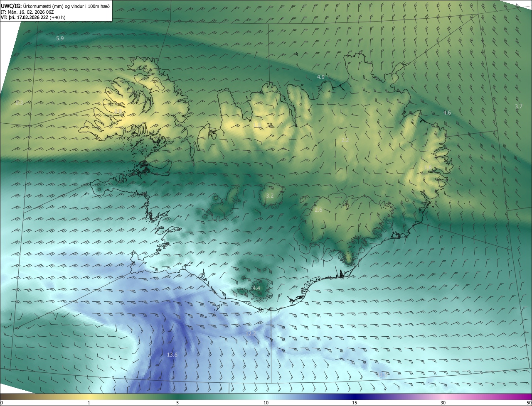Click the VT valid time line 22Z
This screenshot has height=406, width=532.
tap(33, 17)
